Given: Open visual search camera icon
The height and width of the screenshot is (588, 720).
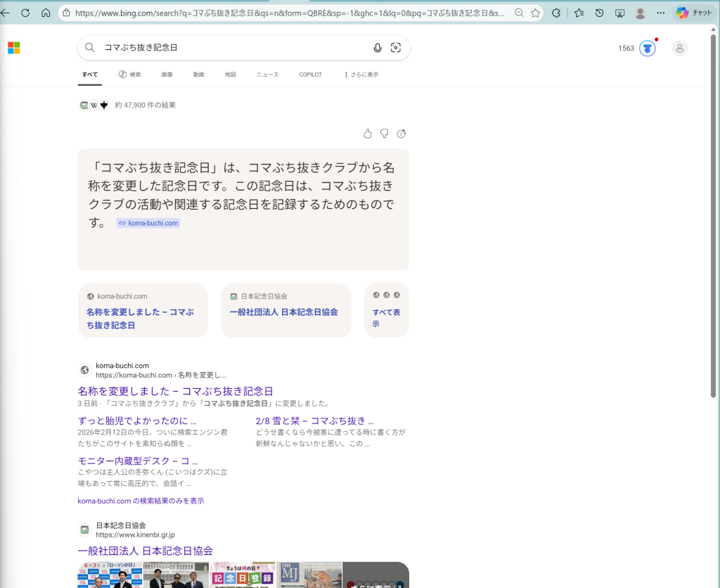Looking at the screenshot, I should (x=396, y=48).
